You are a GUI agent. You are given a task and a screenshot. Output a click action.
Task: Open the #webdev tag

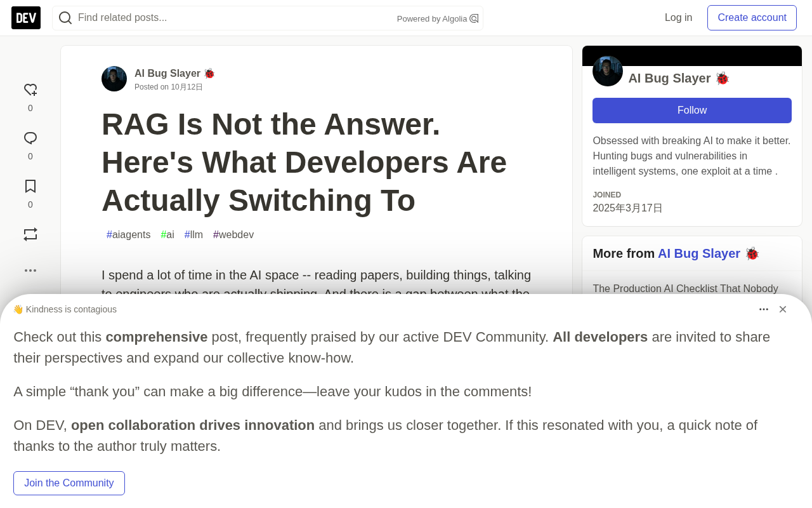(x=233, y=235)
